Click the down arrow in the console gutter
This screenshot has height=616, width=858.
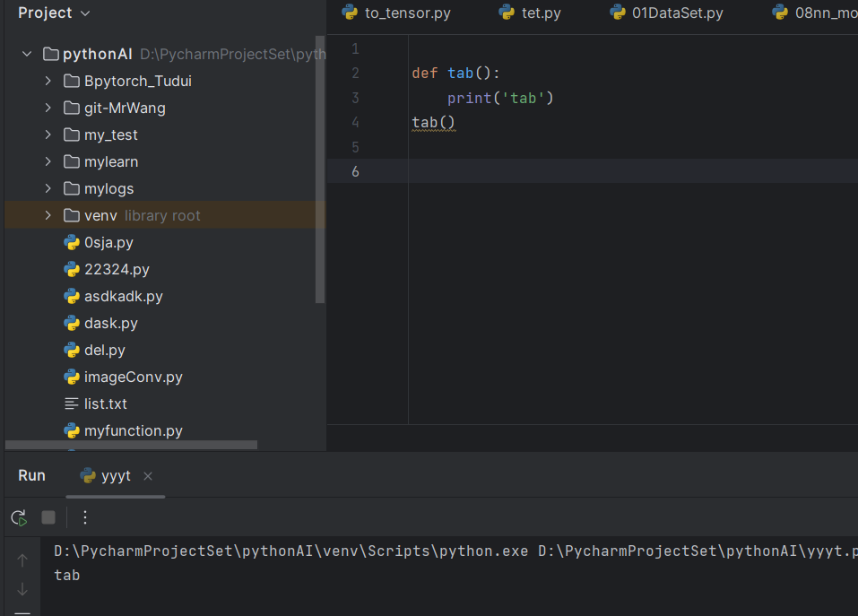click(22, 589)
